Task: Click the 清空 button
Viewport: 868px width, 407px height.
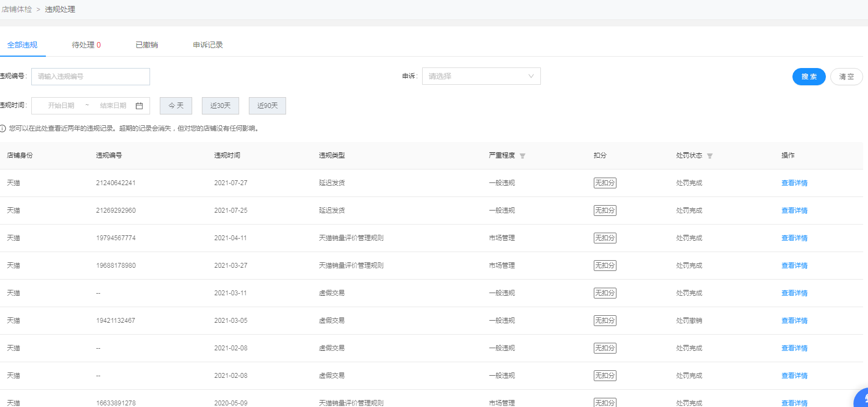Action: 846,77
